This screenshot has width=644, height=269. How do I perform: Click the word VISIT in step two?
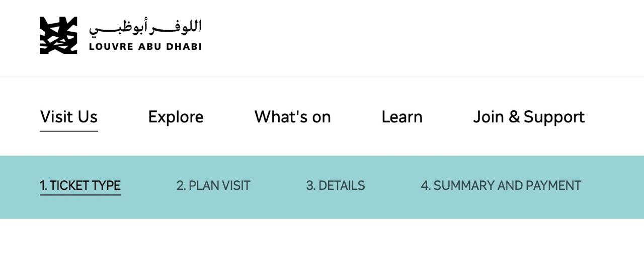236,186
